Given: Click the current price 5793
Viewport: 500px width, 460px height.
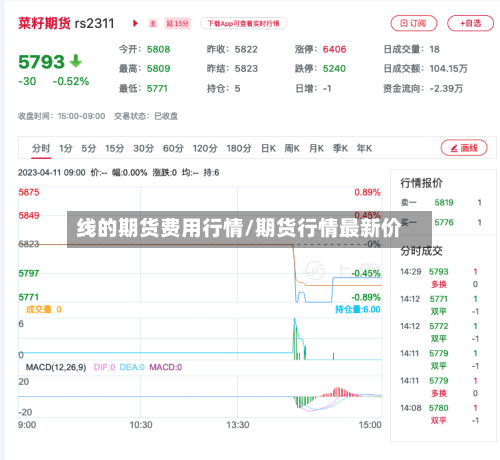Looking at the screenshot, I should [41, 62].
